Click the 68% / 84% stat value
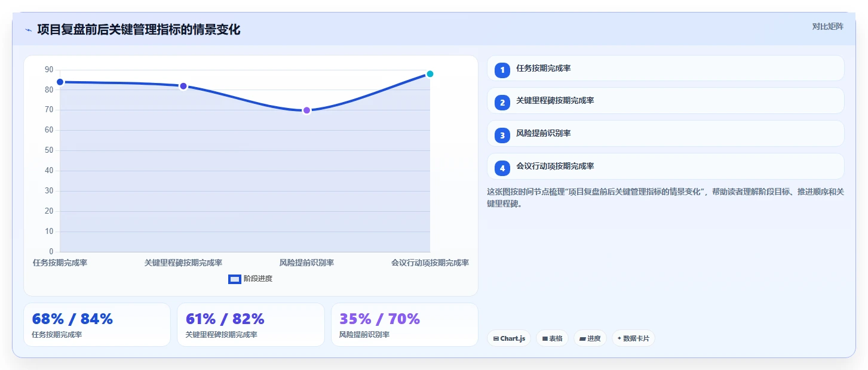This screenshot has width=868, height=370. (x=72, y=319)
